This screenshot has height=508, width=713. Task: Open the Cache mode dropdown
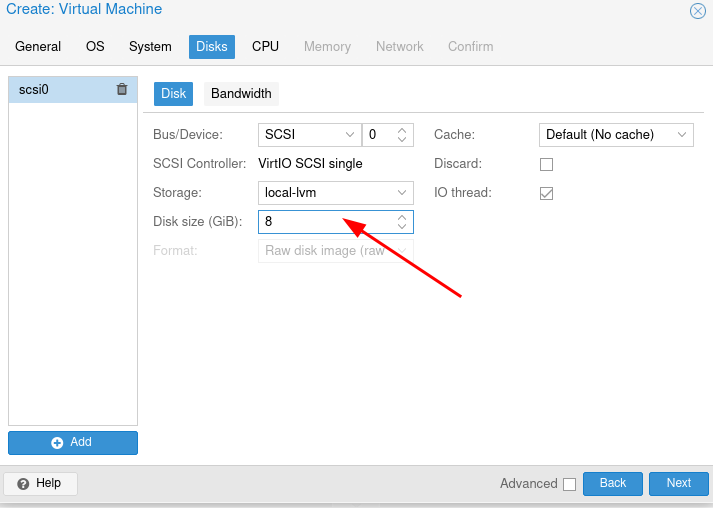click(x=682, y=135)
